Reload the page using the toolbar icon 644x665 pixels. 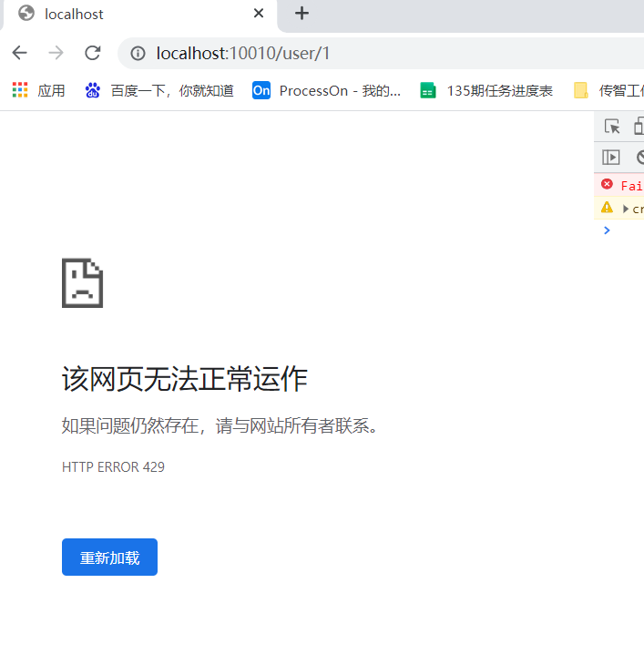[x=92, y=53]
